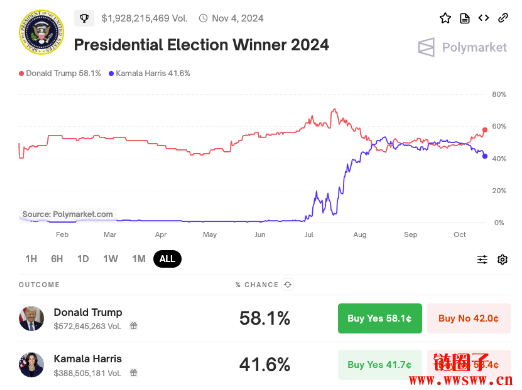
Task: Select the 1H time range
Action: tap(31, 259)
